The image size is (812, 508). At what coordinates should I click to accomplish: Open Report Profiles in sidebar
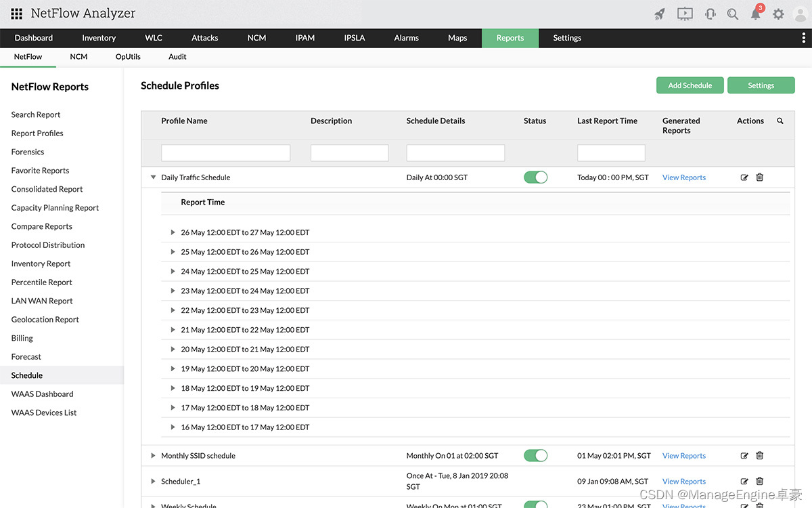pos(37,133)
